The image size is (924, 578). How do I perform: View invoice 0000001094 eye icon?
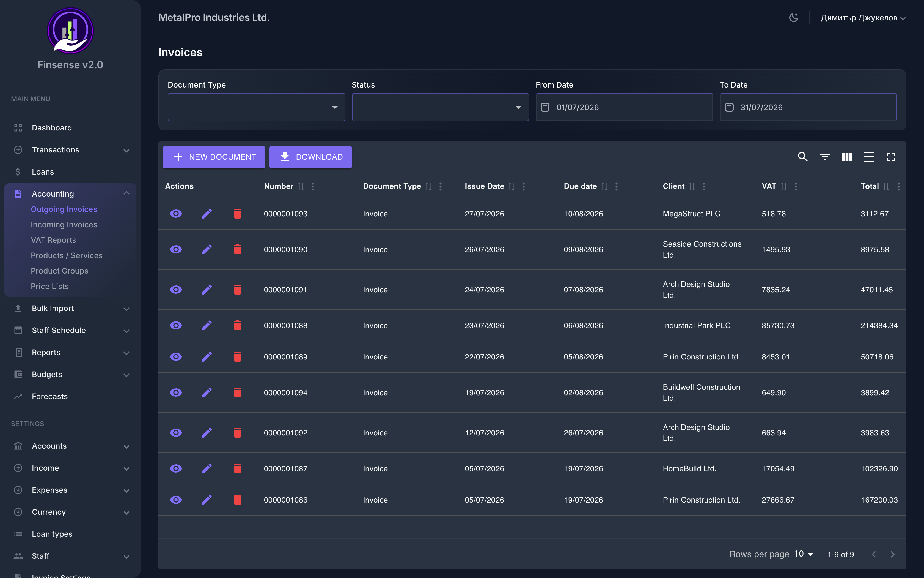(x=176, y=392)
